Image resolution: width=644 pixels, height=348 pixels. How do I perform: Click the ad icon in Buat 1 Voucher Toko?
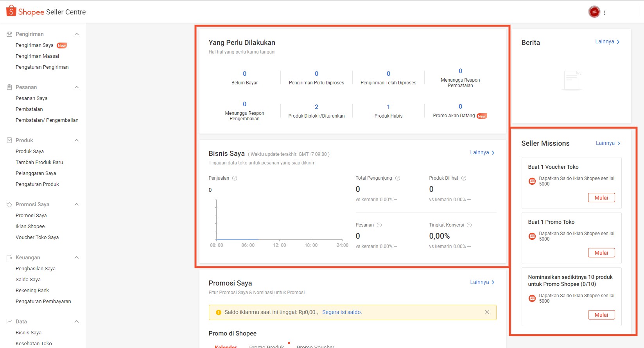(x=532, y=181)
